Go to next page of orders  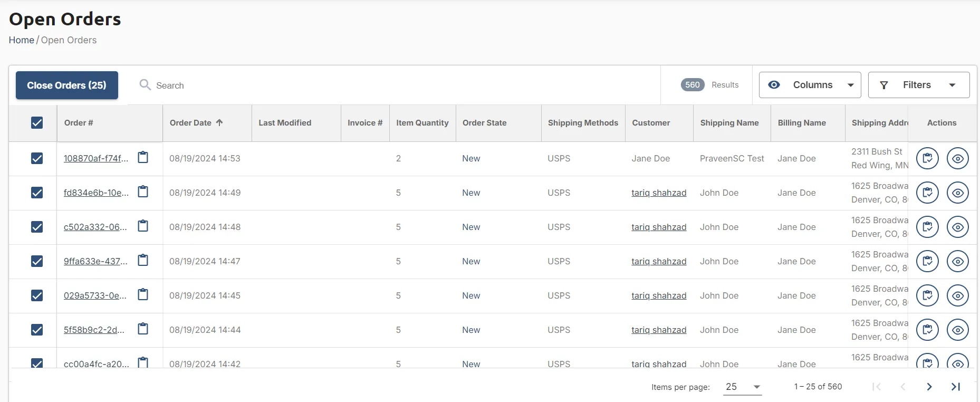coord(929,387)
